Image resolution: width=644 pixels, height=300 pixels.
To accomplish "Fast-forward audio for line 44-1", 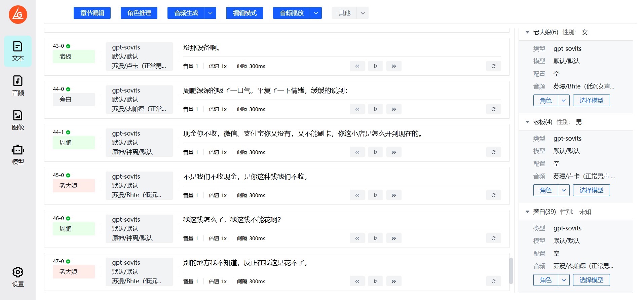I will pyautogui.click(x=394, y=152).
